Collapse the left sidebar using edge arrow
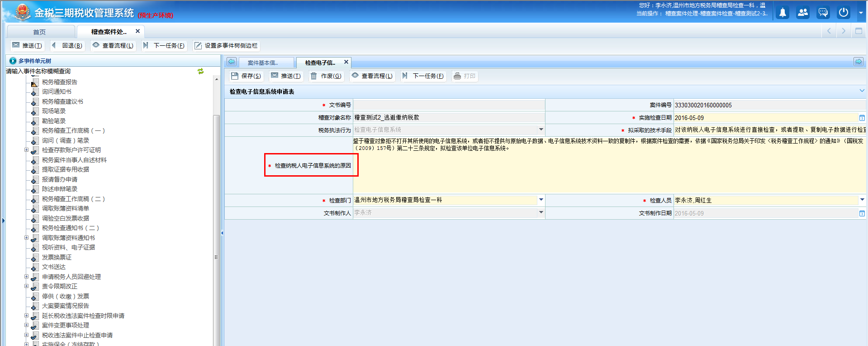Viewport: 868px width, 346px height. (x=3, y=221)
